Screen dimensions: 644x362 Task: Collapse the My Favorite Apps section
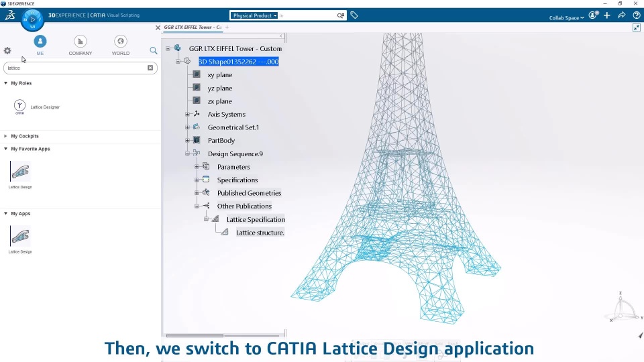point(6,149)
